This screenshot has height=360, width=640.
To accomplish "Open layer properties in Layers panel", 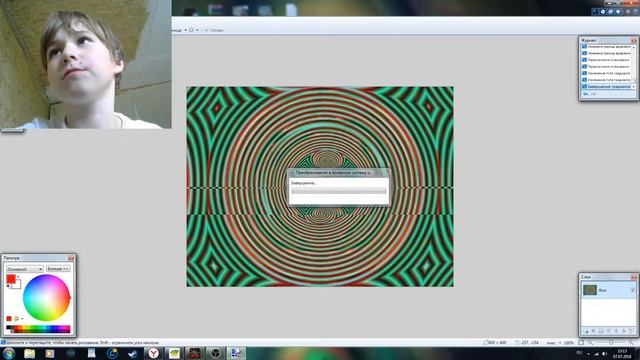I will click(x=631, y=331).
